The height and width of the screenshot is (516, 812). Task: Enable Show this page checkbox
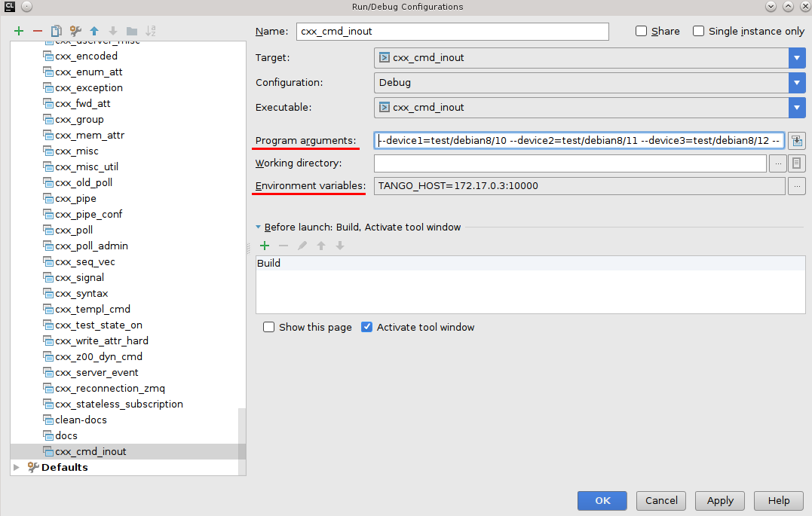269,328
